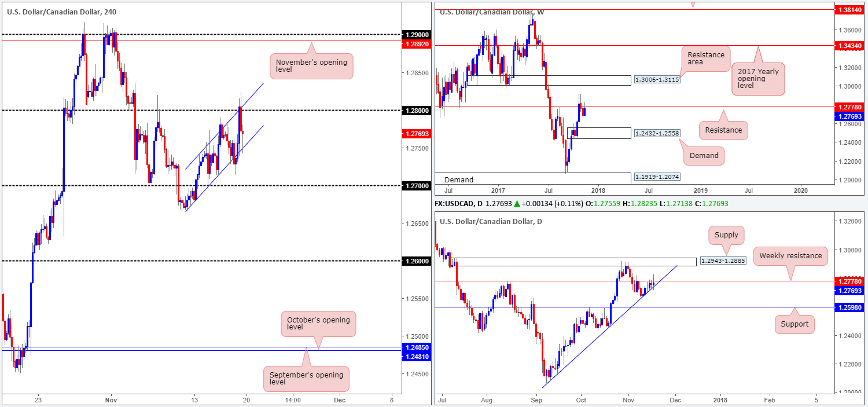The width and height of the screenshot is (868, 407).
Task: Select the 2017 Yearly opening level callout
Action: click(758, 78)
